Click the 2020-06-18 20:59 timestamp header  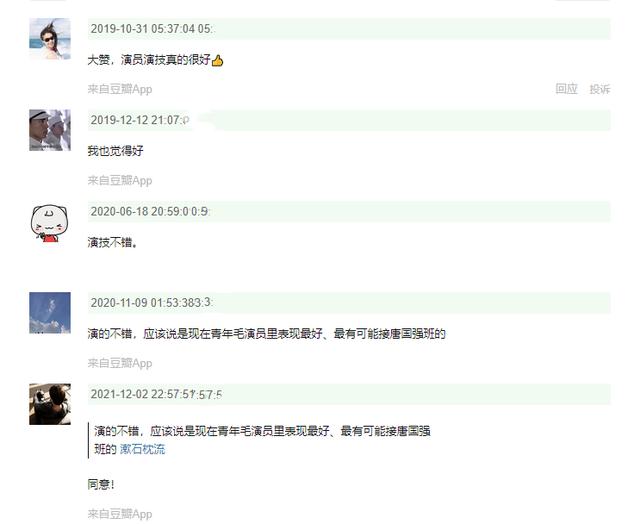[x=149, y=211]
